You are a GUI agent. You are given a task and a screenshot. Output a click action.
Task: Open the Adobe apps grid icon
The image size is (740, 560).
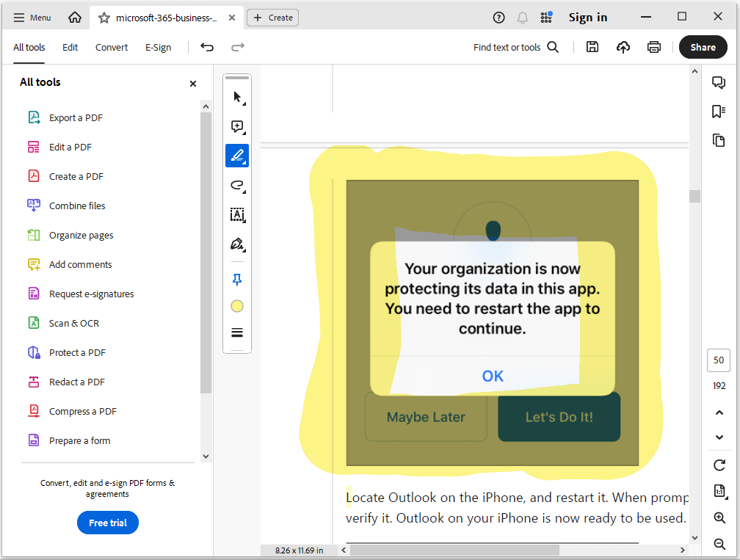click(x=546, y=18)
